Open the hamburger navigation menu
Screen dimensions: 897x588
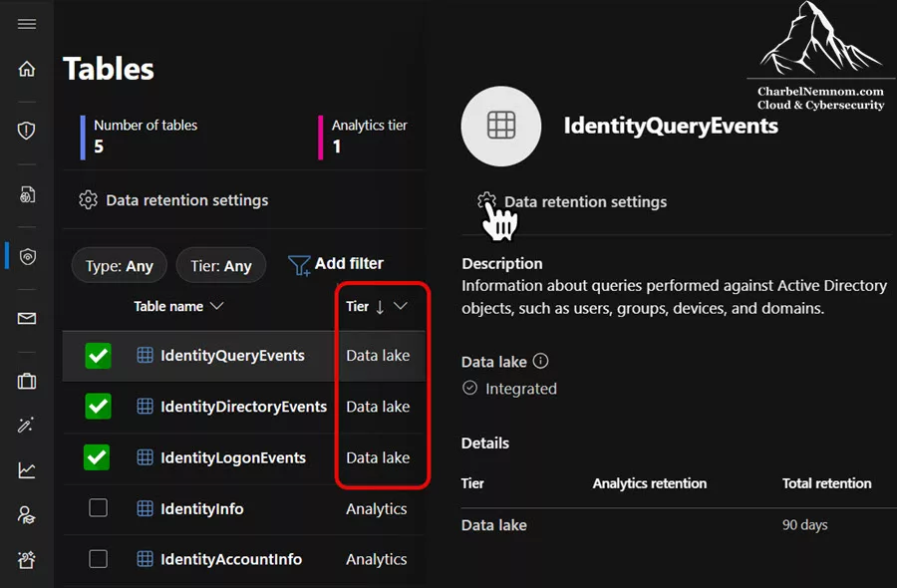point(27,24)
